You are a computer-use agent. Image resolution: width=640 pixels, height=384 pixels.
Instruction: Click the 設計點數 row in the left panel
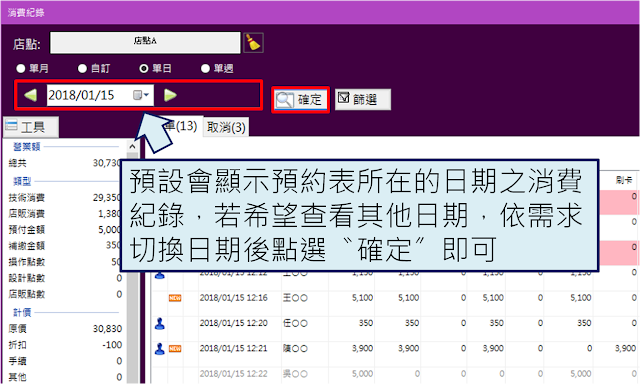coord(65,278)
